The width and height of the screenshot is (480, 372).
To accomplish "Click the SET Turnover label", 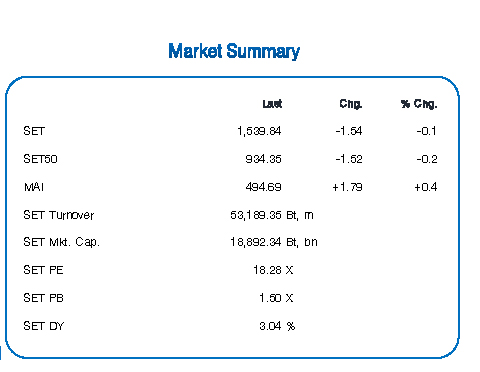I will [59, 215].
